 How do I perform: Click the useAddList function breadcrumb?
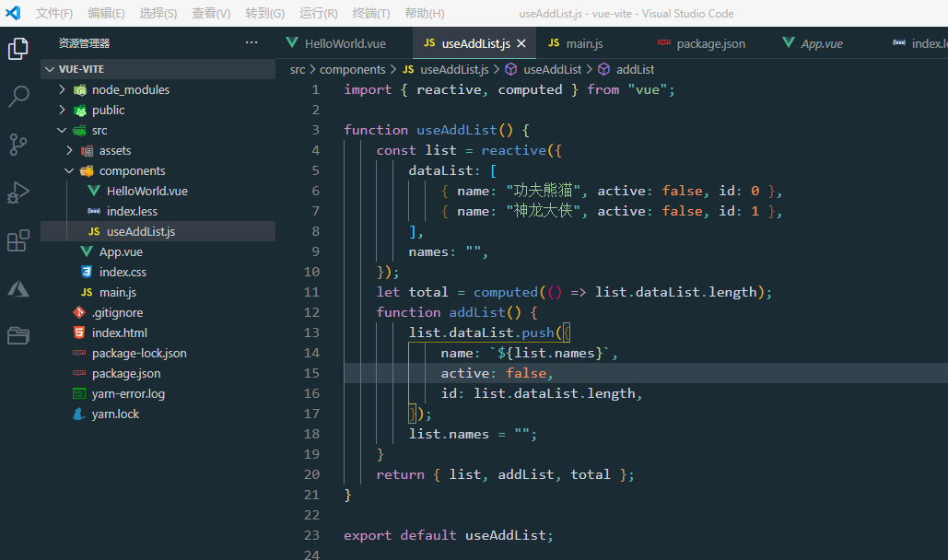coord(552,70)
